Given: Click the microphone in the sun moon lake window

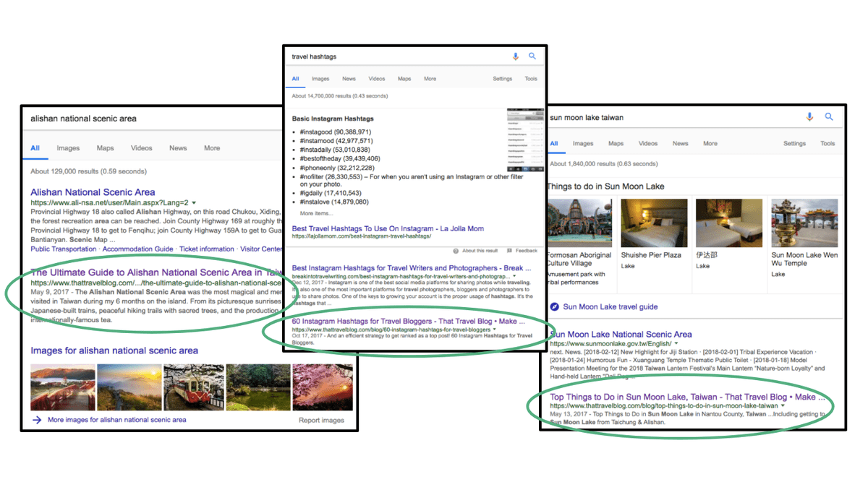Looking at the screenshot, I should coord(809,117).
